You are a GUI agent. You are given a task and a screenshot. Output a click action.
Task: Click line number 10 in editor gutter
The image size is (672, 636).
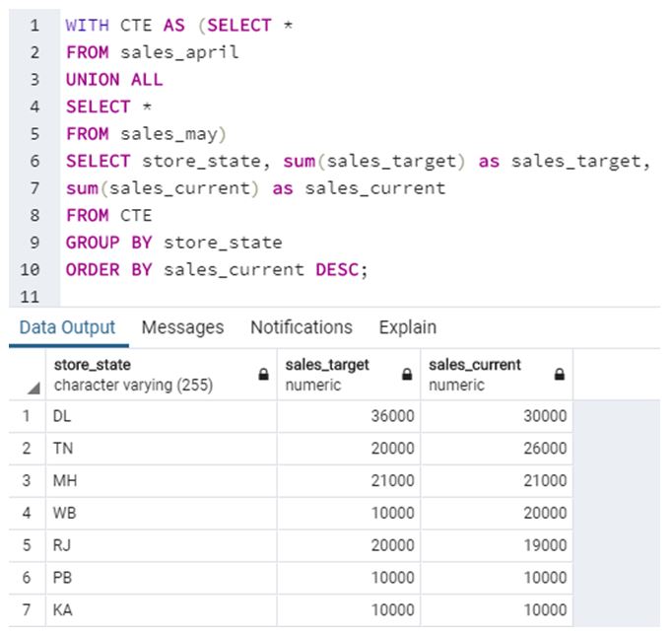[x=30, y=269]
